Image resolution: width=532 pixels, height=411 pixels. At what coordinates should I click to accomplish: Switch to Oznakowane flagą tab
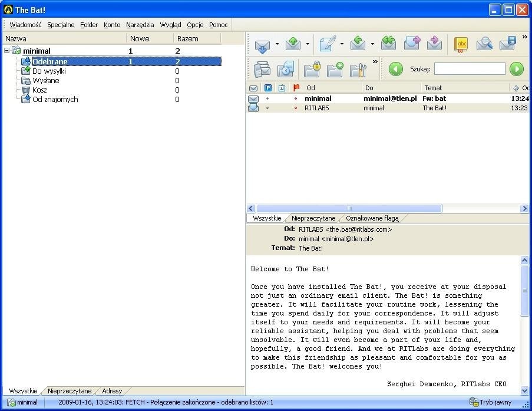point(372,218)
